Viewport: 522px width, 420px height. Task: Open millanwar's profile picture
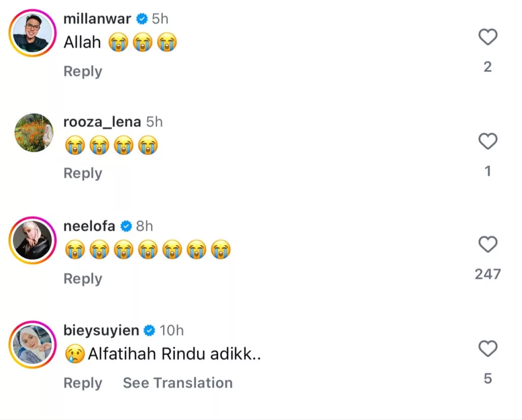[33, 33]
